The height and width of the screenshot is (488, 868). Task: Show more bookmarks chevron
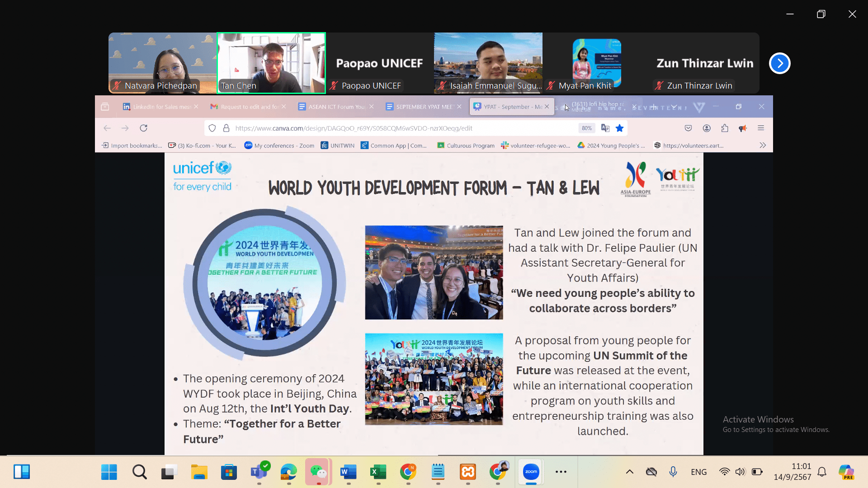(x=763, y=145)
